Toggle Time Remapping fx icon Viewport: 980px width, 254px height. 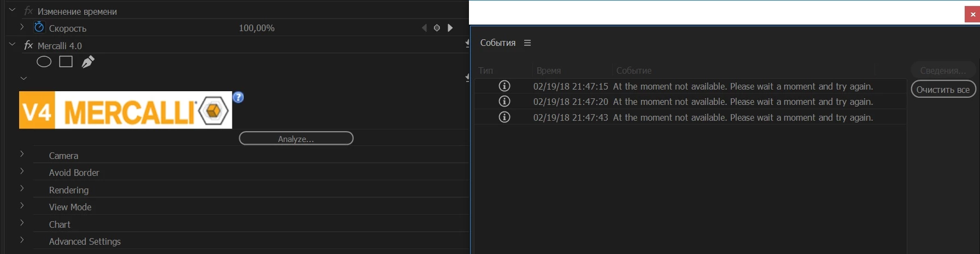(x=28, y=11)
